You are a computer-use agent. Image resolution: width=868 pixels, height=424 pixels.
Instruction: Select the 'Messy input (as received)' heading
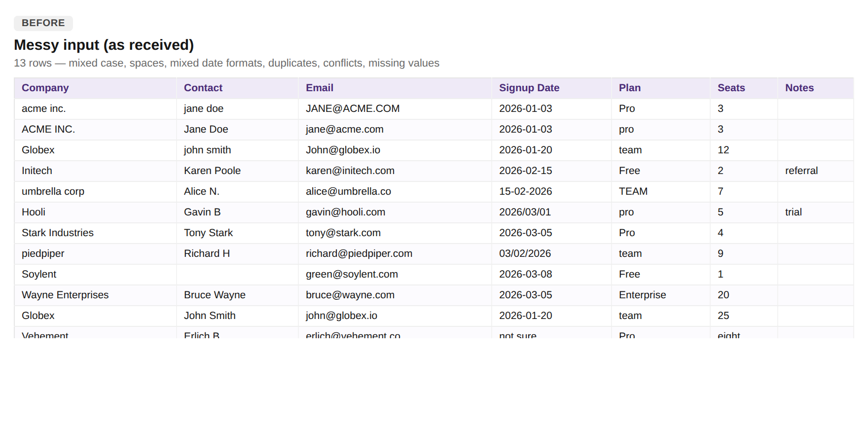coord(104,45)
